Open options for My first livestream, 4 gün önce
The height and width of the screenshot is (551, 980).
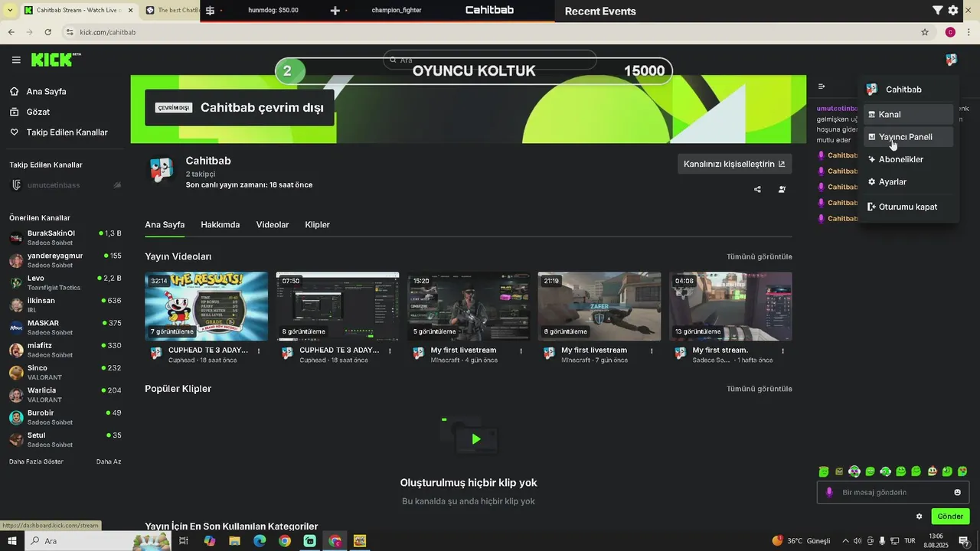pos(521,351)
